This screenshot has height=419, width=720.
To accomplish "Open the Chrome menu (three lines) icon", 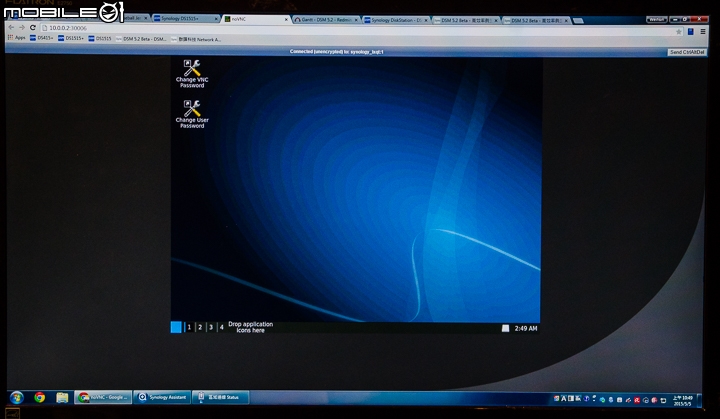I will [x=703, y=32].
